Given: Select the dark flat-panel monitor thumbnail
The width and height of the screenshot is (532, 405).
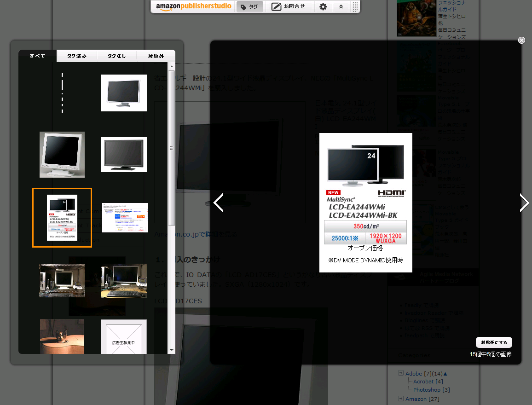Looking at the screenshot, I should click(124, 155).
